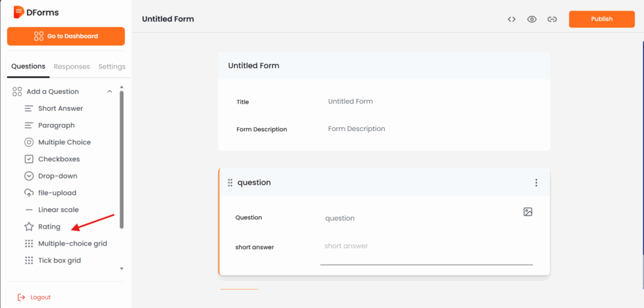This screenshot has width=644, height=308.
Task: Open the question's three-dot options menu
Action: tap(536, 183)
